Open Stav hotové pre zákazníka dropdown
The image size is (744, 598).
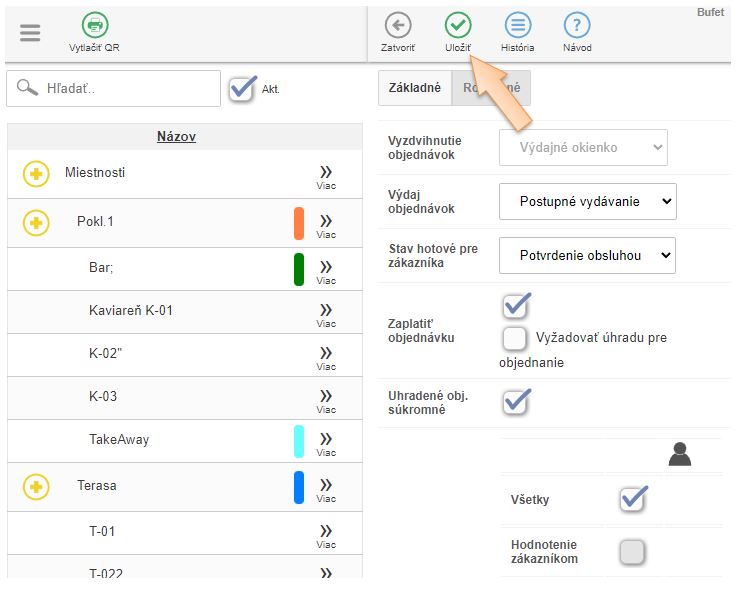(x=587, y=255)
